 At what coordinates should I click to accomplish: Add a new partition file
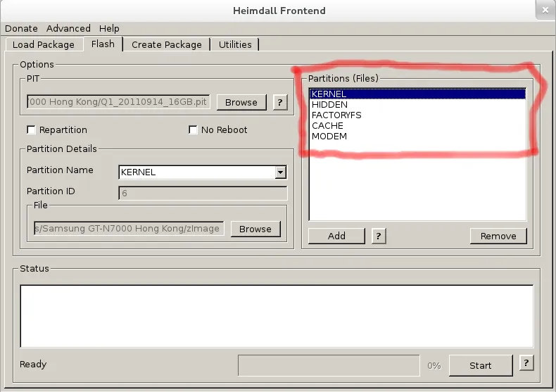pyautogui.click(x=336, y=236)
